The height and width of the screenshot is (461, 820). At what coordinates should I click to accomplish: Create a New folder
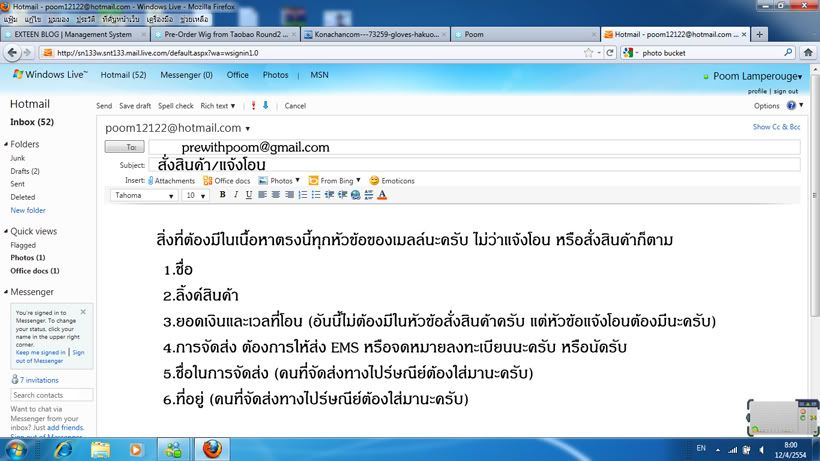tap(28, 211)
